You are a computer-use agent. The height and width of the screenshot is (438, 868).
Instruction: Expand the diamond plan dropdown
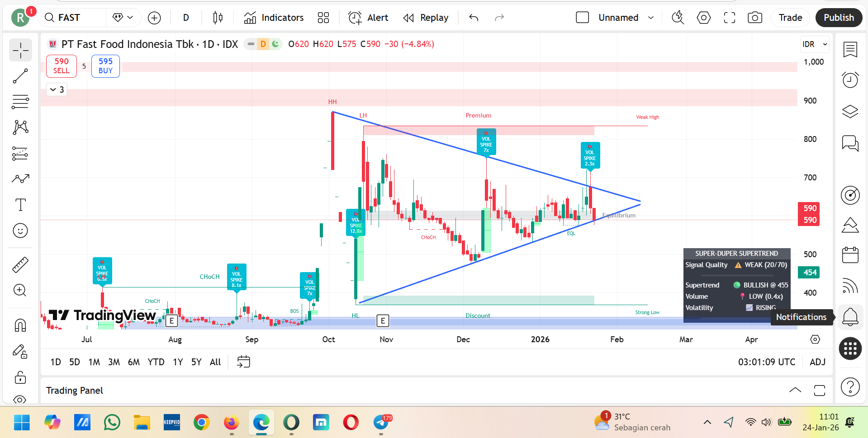point(123,18)
